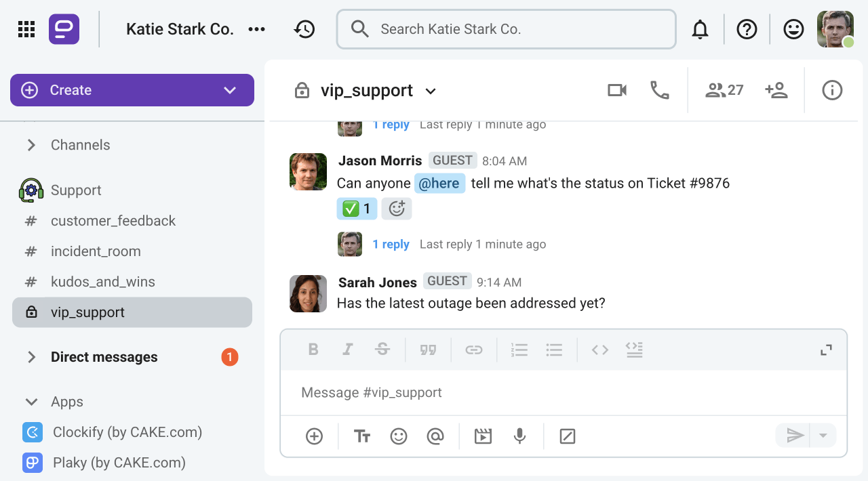Record a video message from the composer
This screenshot has height=481, width=868.
tap(483, 436)
